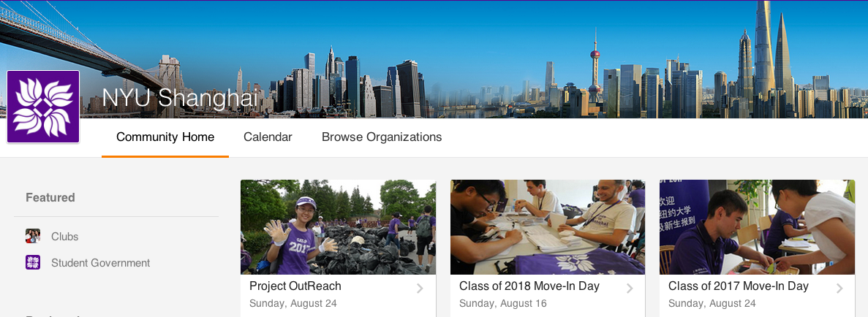Open the Clubs featured icon
Screen dimensions: 868x317
(x=33, y=236)
